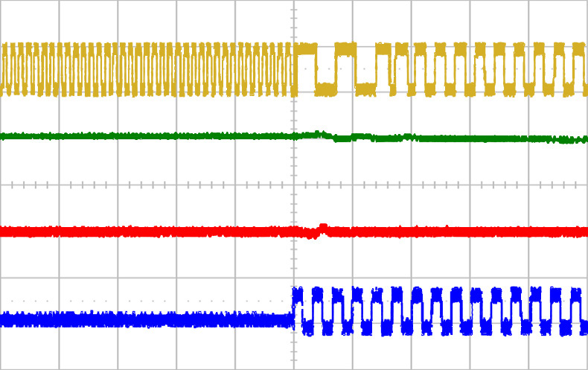The width and height of the screenshot is (588, 370).
Task: Click the red trace right of the center spike
Action: click(x=447, y=232)
